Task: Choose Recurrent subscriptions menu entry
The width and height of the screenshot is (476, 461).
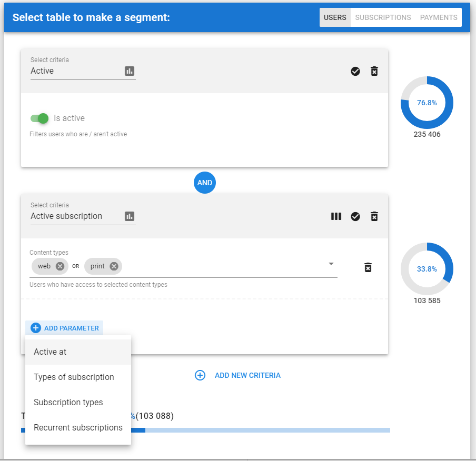Action: (x=77, y=427)
